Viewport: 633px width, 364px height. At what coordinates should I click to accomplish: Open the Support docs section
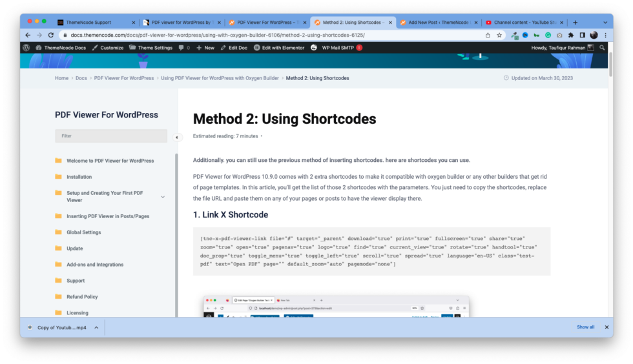(x=76, y=281)
